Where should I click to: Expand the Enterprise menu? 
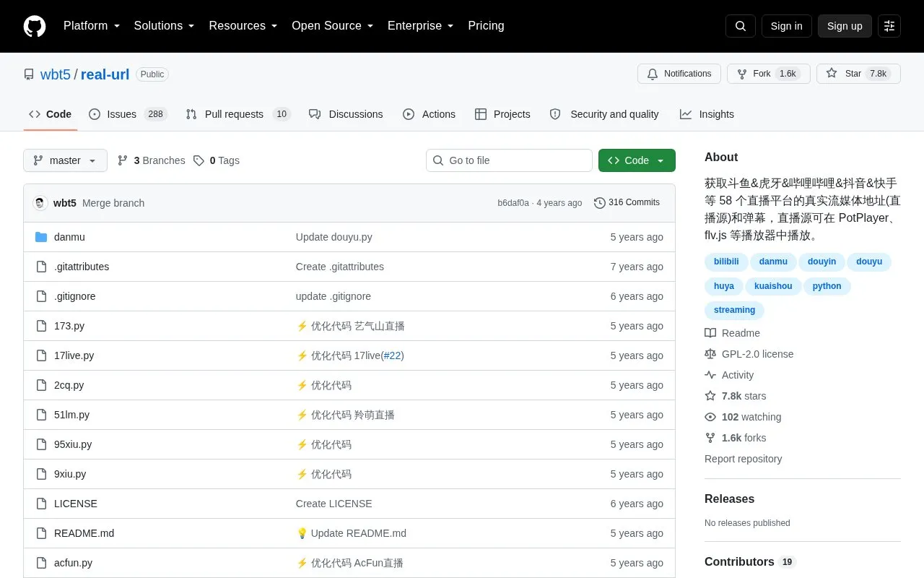click(421, 26)
